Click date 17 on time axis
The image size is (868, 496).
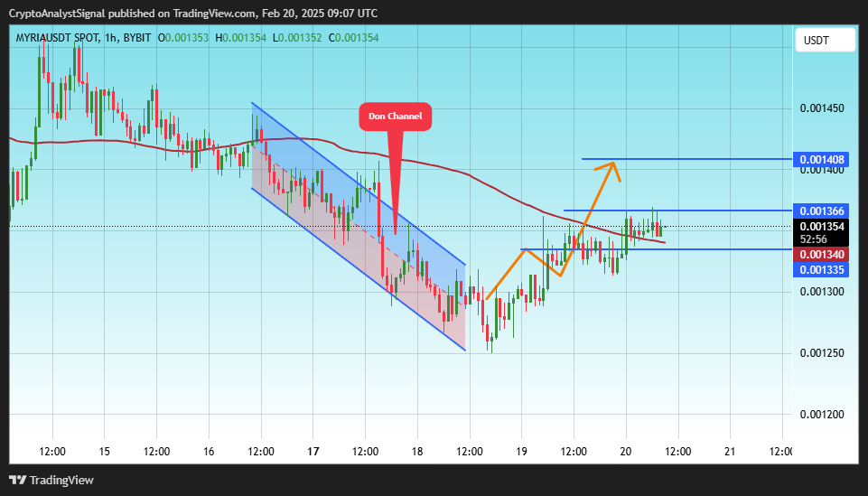(x=313, y=452)
